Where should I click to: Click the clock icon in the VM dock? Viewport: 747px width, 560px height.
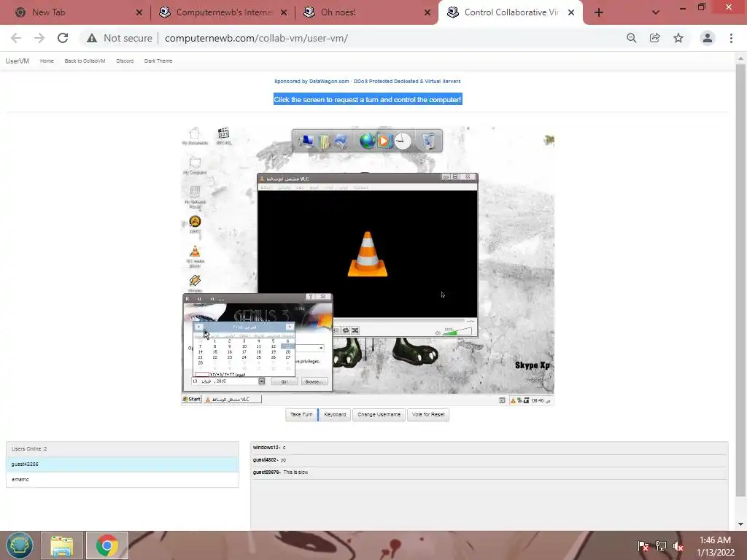pos(403,141)
